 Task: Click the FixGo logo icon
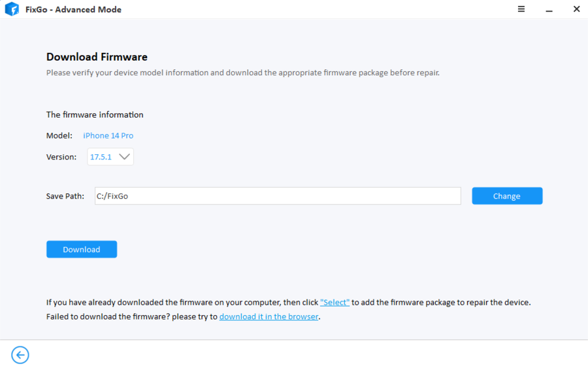12,10
